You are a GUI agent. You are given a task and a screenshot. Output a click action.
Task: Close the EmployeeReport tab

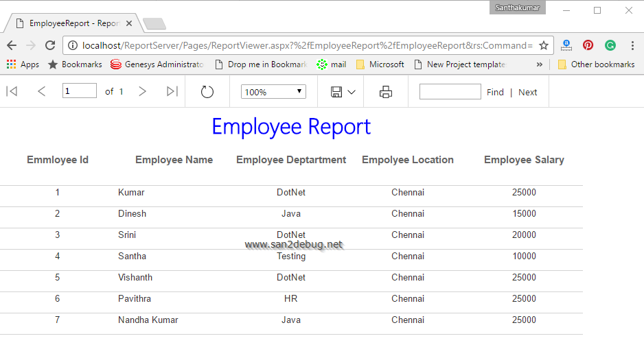[129, 23]
